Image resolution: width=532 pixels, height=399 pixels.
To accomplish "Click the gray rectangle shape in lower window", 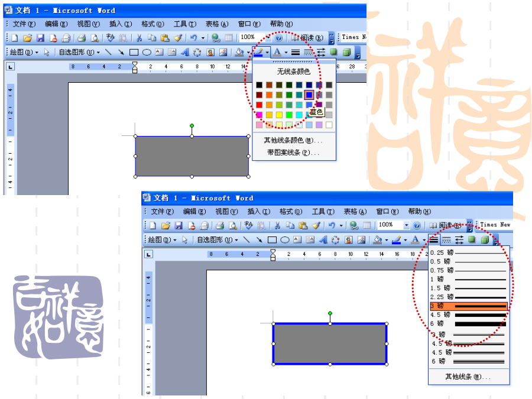I will (x=330, y=343).
